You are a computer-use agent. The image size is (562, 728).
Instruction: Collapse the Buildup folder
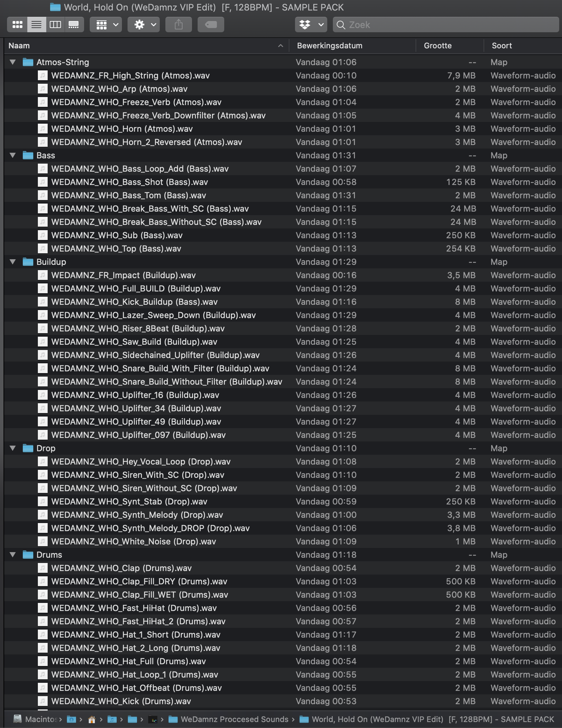pyautogui.click(x=13, y=262)
